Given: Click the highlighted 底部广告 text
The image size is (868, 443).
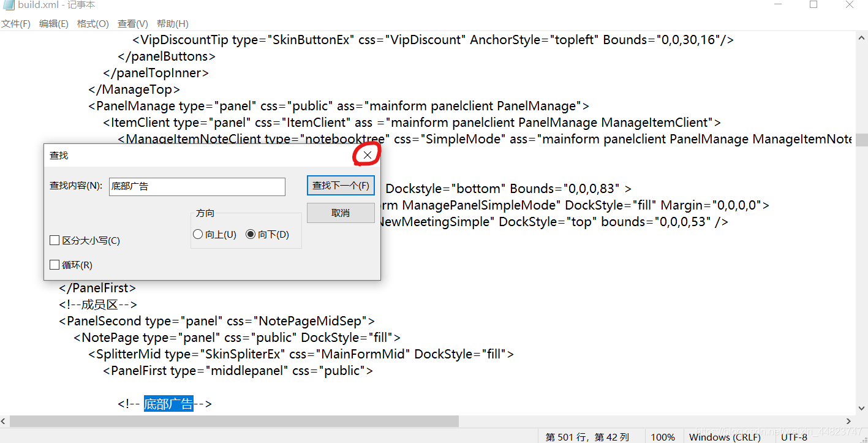Looking at the screenshot, I should pyautogui.click(x=168, y=404).
